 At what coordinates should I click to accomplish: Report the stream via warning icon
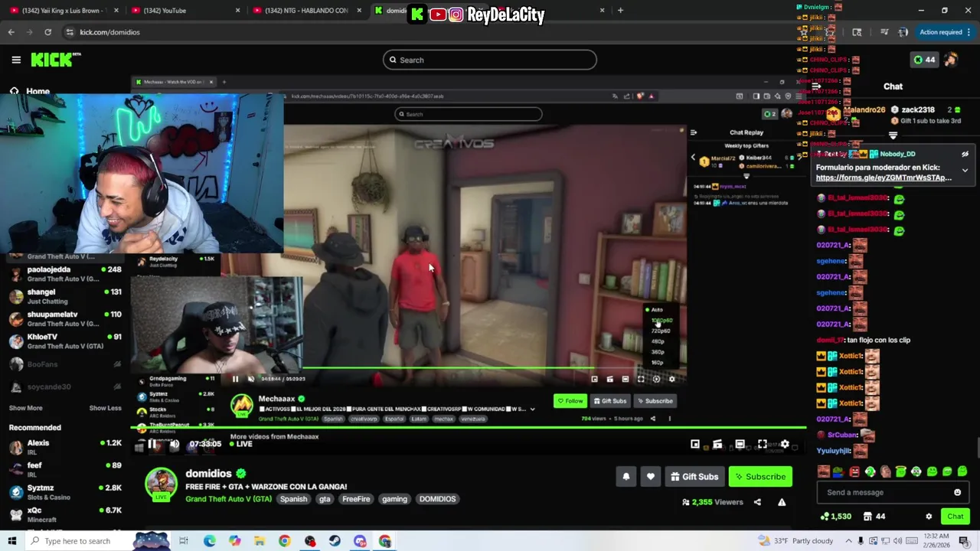click(782, 502)
